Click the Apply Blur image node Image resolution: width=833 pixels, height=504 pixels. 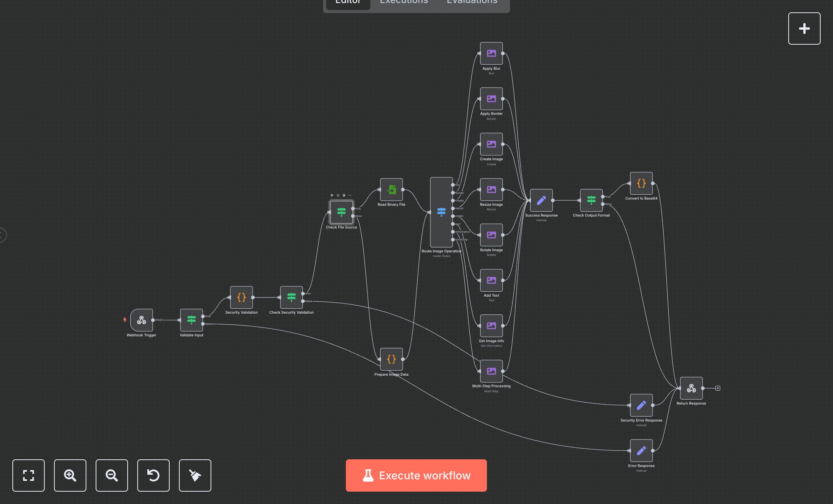491,54
